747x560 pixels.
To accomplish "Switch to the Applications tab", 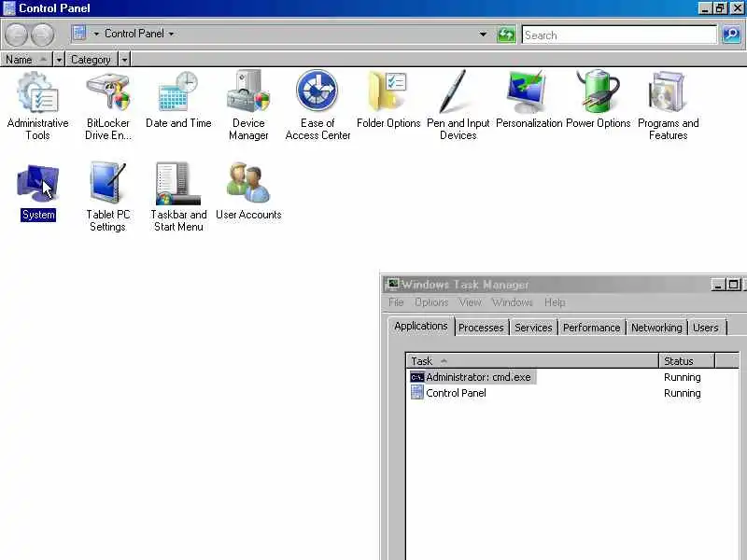I will 421,326.
